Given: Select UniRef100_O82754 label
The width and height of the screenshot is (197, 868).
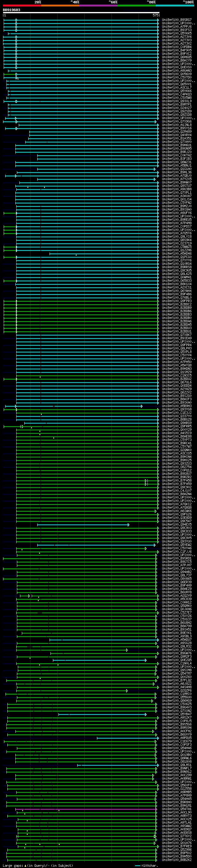Looking at the screenshot, I should (177, 467).
